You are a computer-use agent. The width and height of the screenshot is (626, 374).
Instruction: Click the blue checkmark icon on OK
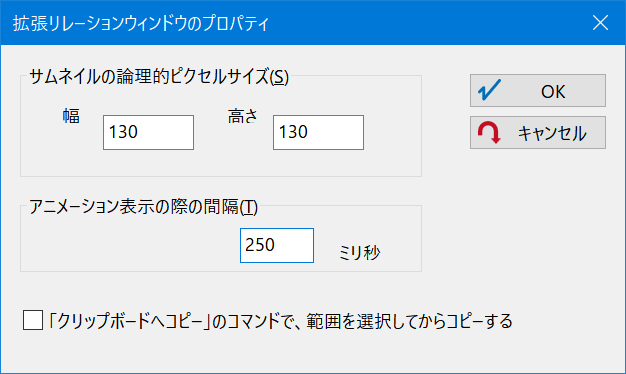click(x=489, y=90)
